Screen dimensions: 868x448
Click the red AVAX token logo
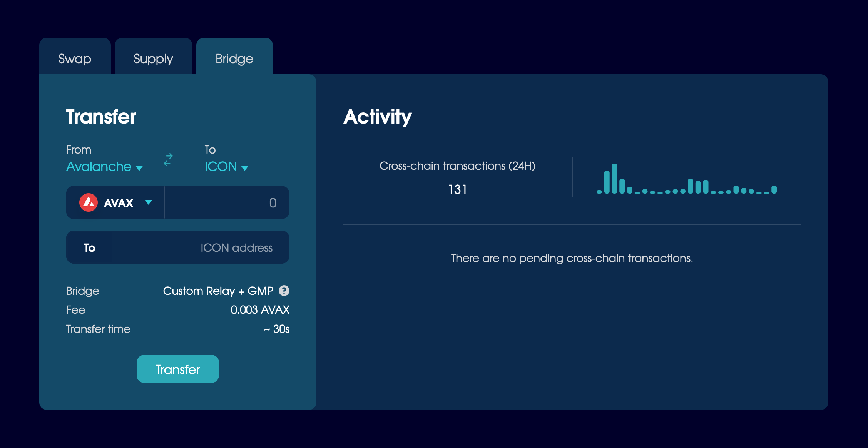89,202
